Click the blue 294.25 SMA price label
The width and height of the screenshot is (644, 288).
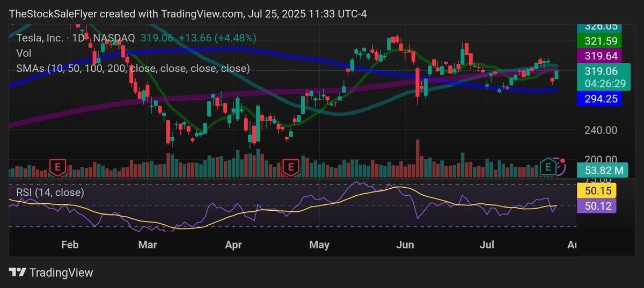(x=601, y=98)
